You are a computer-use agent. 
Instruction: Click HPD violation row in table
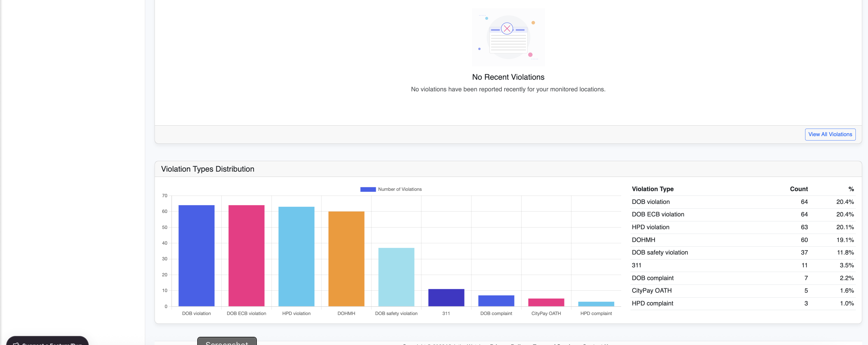(743, 227)
